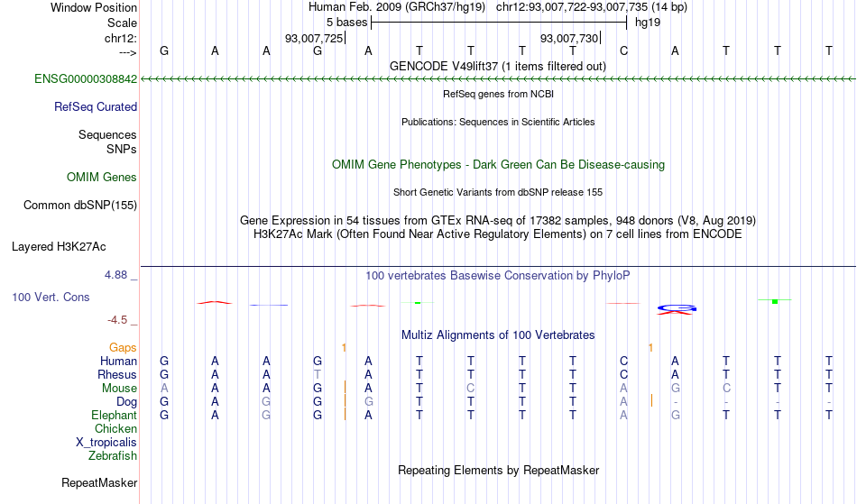The height and width of the screenshot is (504, 857).
Task: Click the Human Feb. 2009 (GRCh37/hg19) text
Action: (397, 7)
